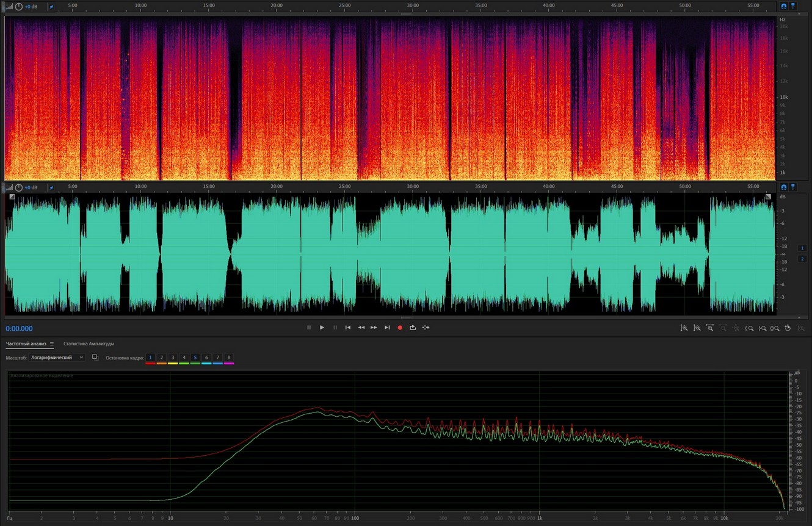Click Zoom In Amplitude icon
Screen dimensions: 812x526
684,328
